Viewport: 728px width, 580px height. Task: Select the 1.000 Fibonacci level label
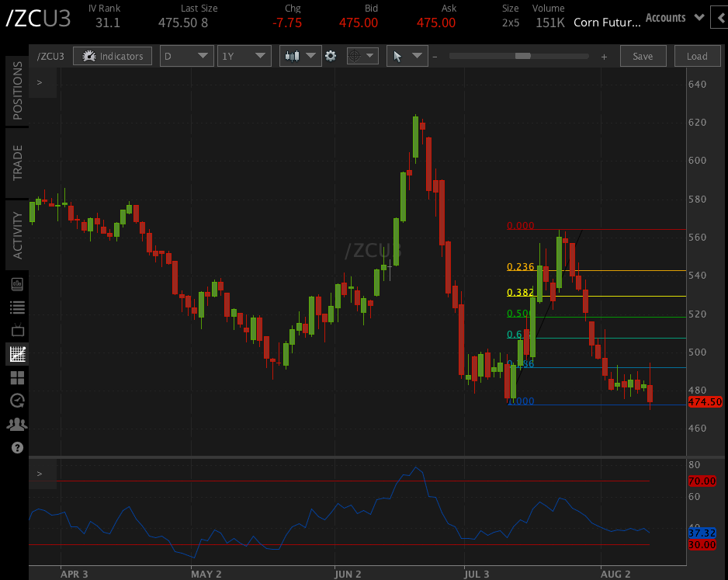point(521,401)
